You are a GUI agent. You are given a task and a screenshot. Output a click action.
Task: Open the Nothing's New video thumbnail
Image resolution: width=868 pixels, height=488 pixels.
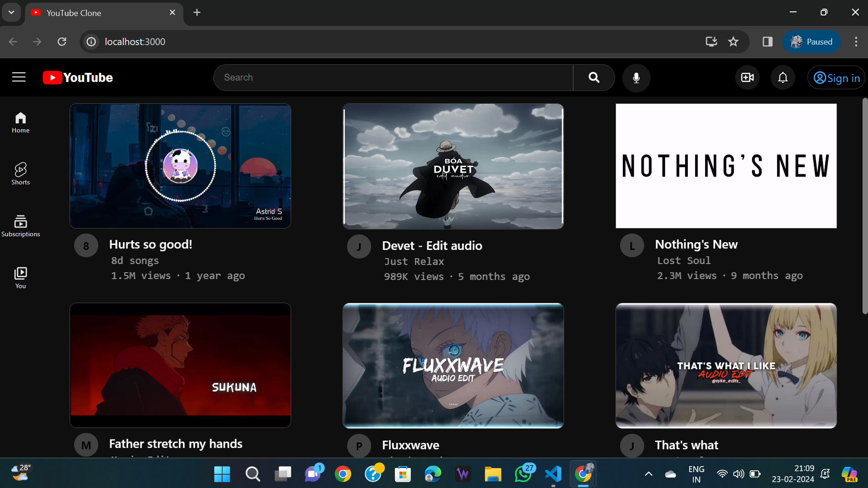coord(726,166)
